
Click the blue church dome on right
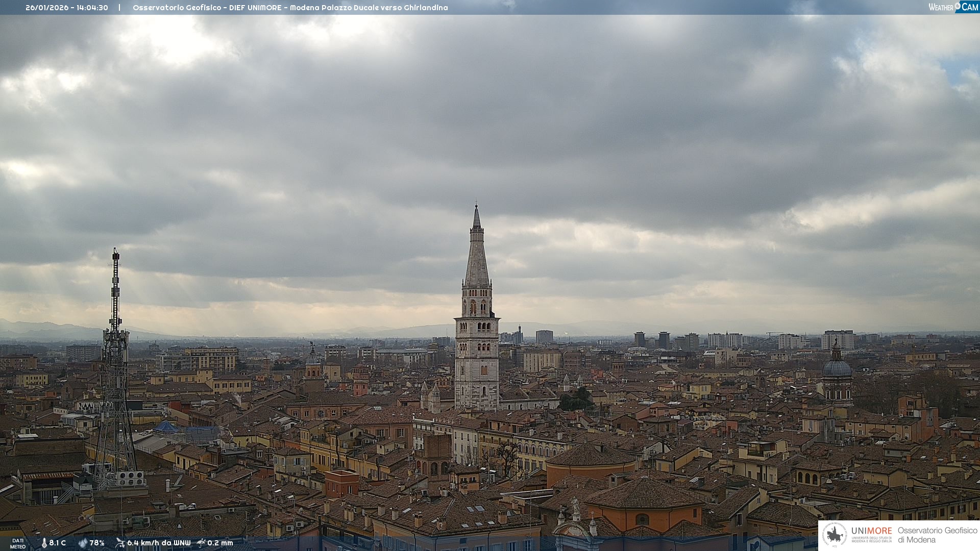(837, 367)
